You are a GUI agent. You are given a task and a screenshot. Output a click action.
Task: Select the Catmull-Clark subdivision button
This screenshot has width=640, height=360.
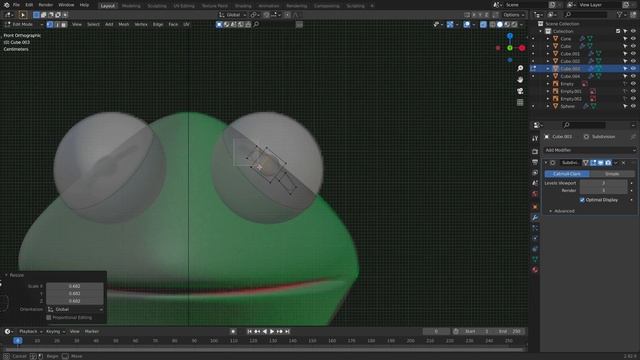point(567,174)
